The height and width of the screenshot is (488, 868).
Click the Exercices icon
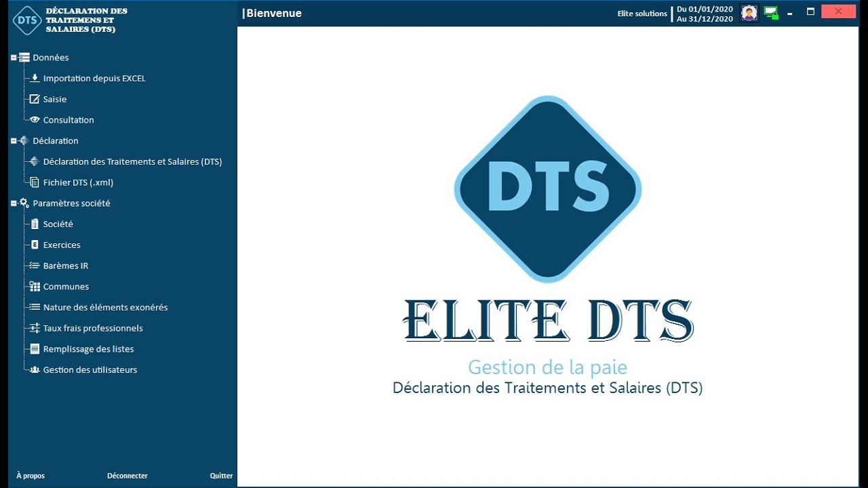(35, 245)
